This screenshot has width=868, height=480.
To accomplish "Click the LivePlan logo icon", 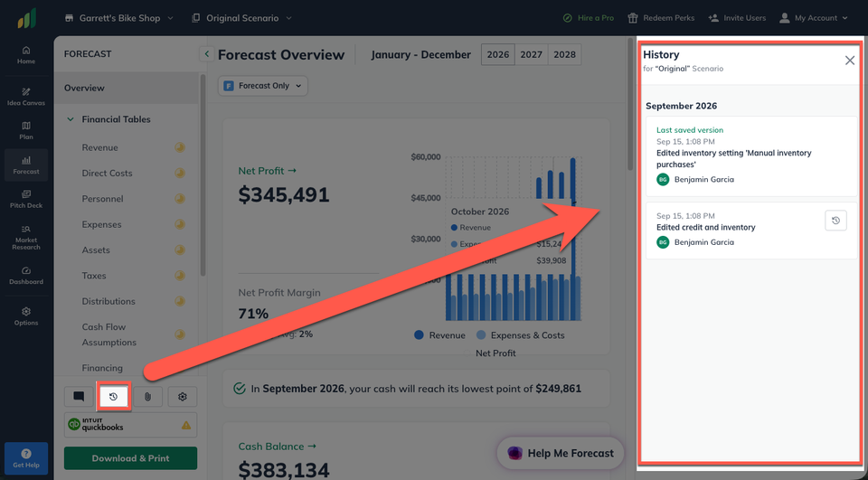I will [26, 18].
